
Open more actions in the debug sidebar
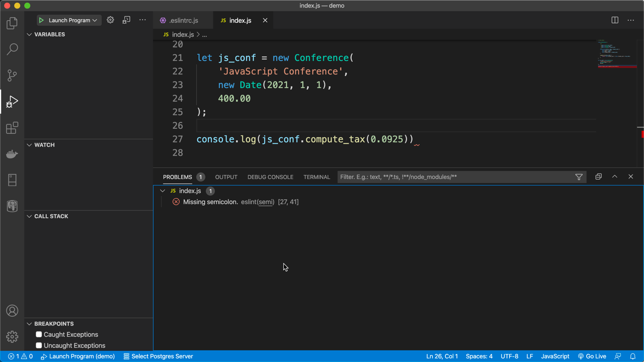(142, 20)
